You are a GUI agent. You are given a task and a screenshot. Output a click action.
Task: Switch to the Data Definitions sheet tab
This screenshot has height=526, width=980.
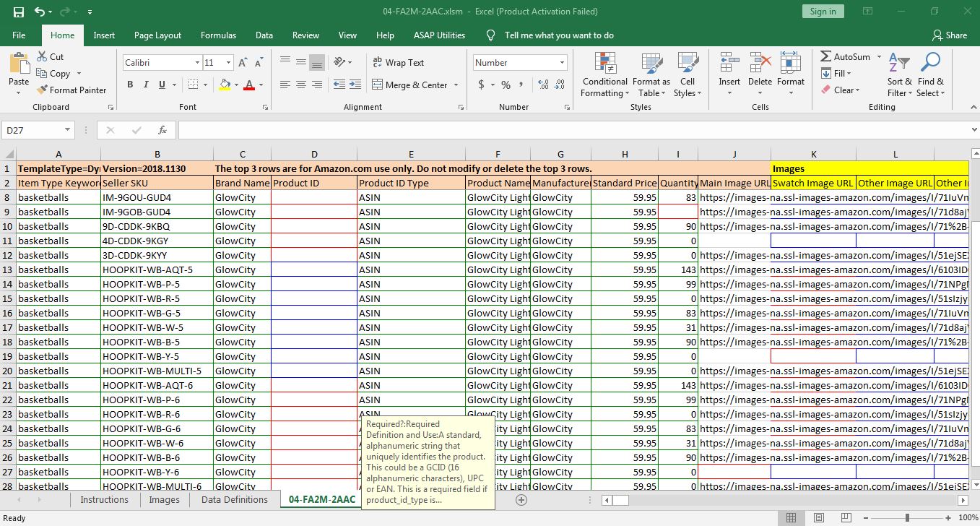coord(234,500)
